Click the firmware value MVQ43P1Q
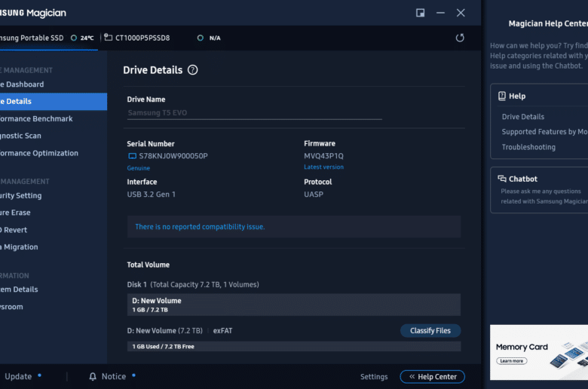The image size is (588, 389). point(323,155)
